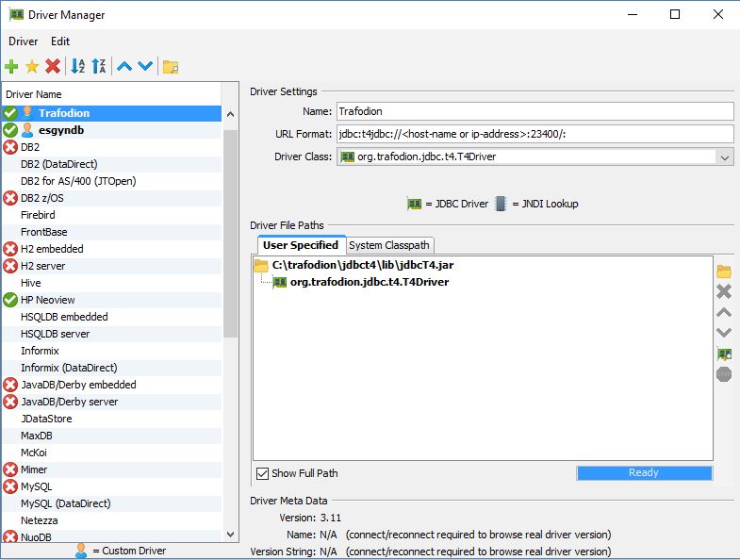Move driver down with toolbar arrow
740x560 pixels.
145,66
